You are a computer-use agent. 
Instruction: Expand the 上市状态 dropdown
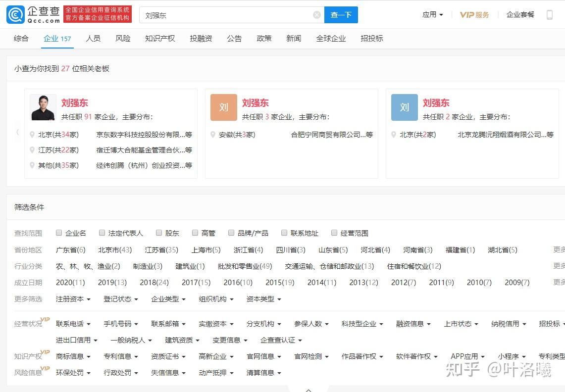click(461, 324)
